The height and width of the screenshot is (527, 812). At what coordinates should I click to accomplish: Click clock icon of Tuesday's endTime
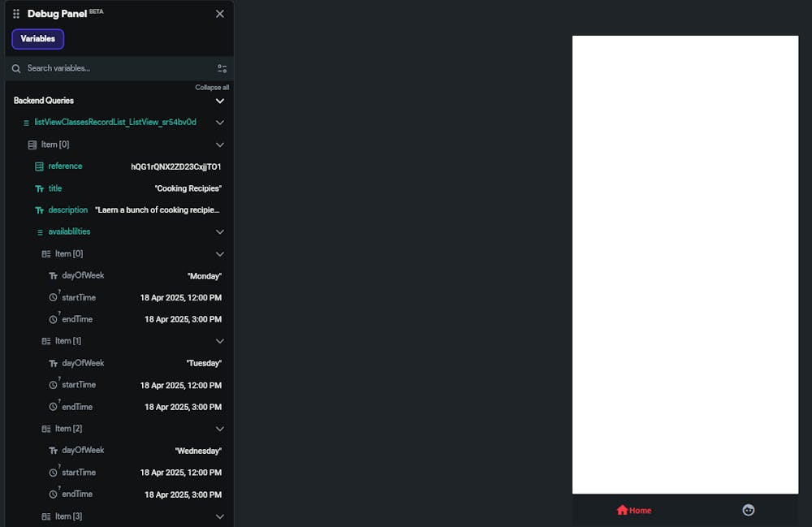54,407
